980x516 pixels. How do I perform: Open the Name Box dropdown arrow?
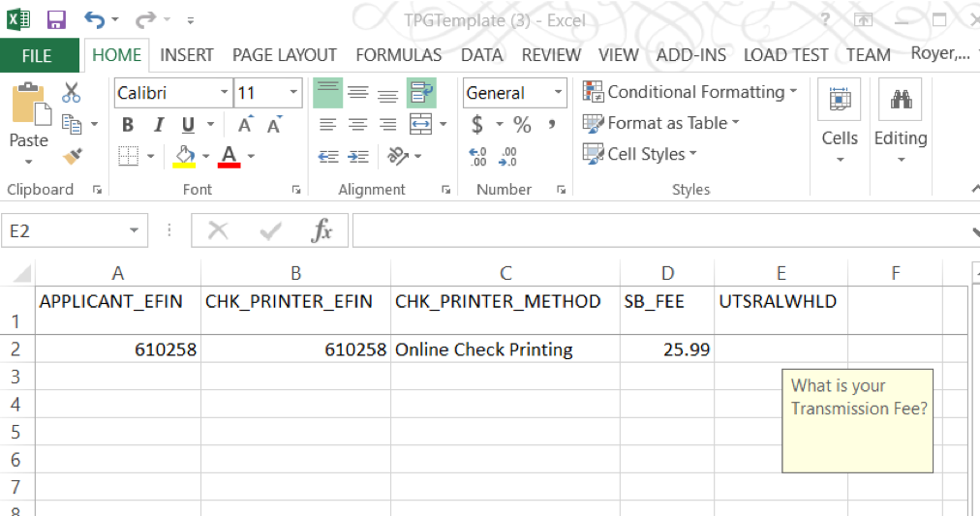pos(134,230)
